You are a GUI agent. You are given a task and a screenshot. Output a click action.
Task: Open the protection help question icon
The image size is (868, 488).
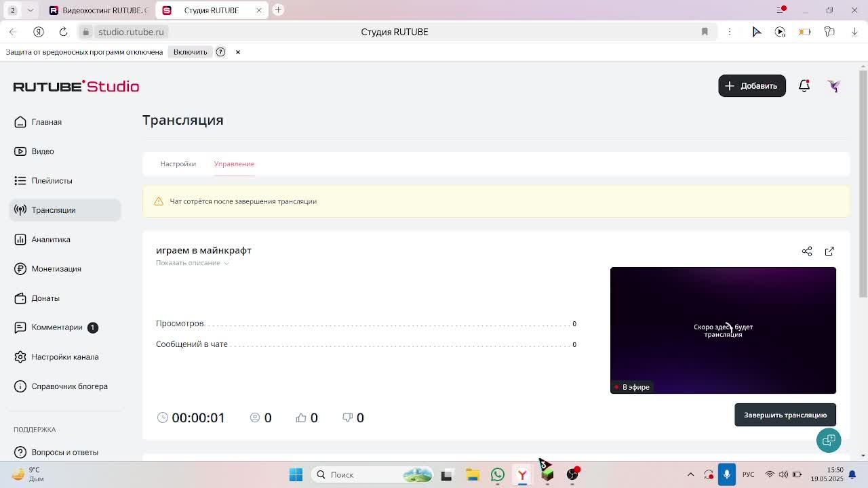220,52
